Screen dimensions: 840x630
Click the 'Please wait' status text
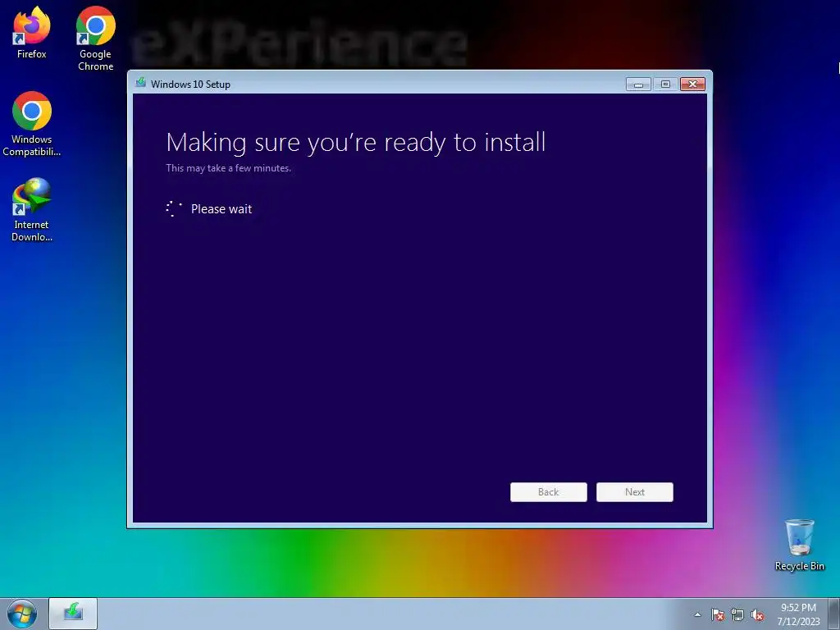coord(221,209)
